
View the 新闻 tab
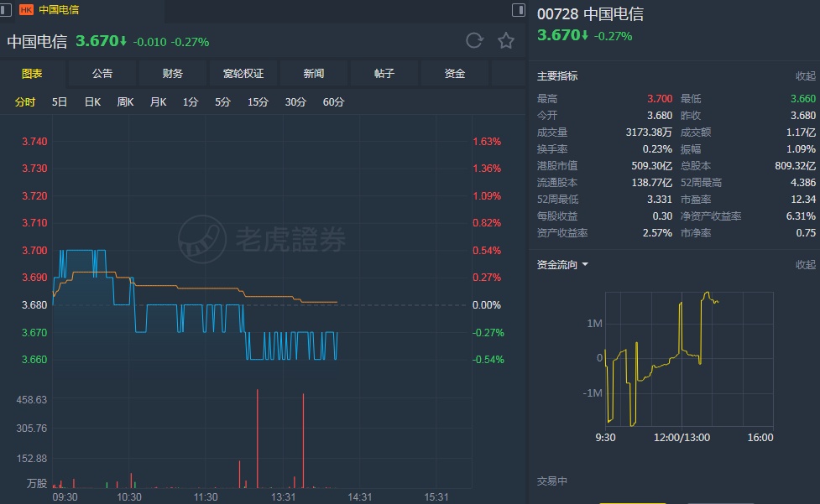click(314, 74)
